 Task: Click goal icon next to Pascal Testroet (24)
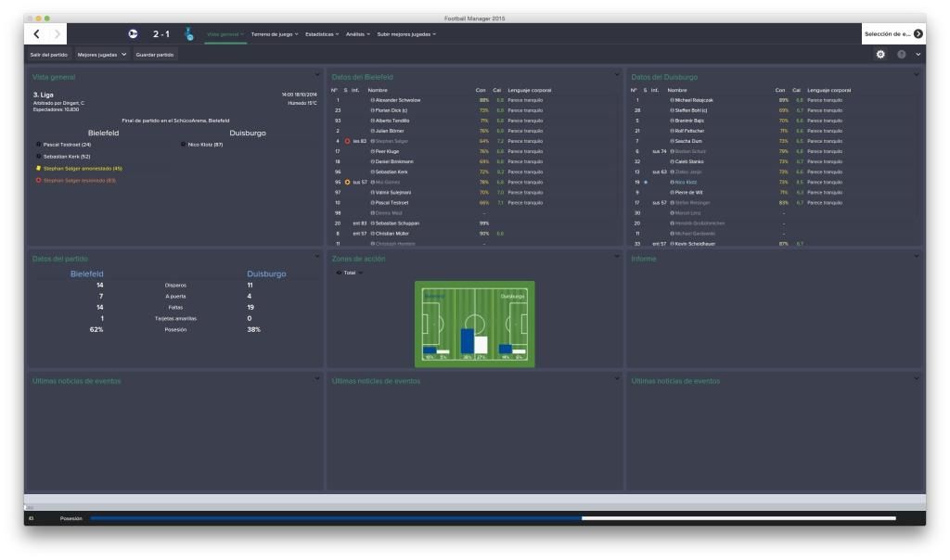click(x=38, y=145)
